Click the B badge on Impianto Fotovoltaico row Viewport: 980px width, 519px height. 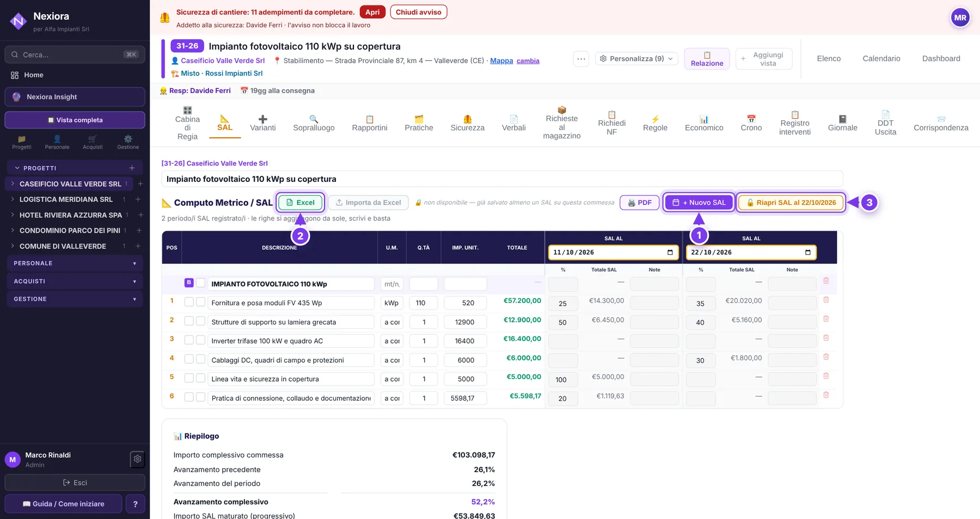[189, 283]
